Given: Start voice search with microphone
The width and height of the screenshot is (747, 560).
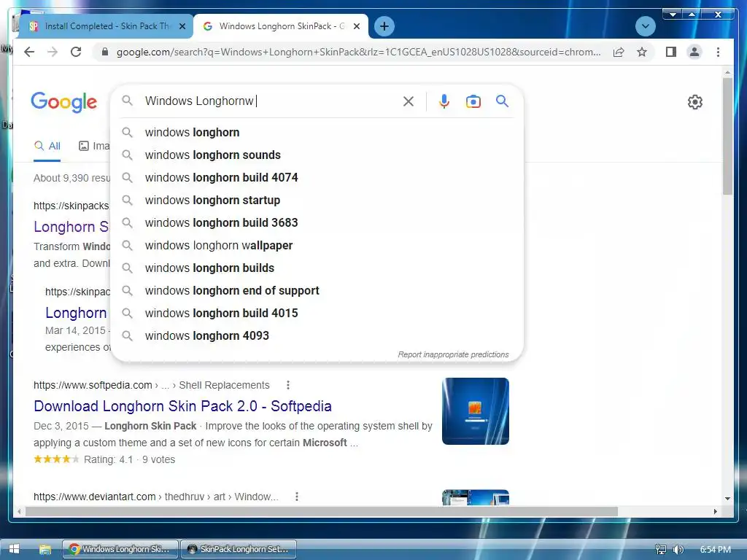Looking at the screenshot, I should point(444,101).
